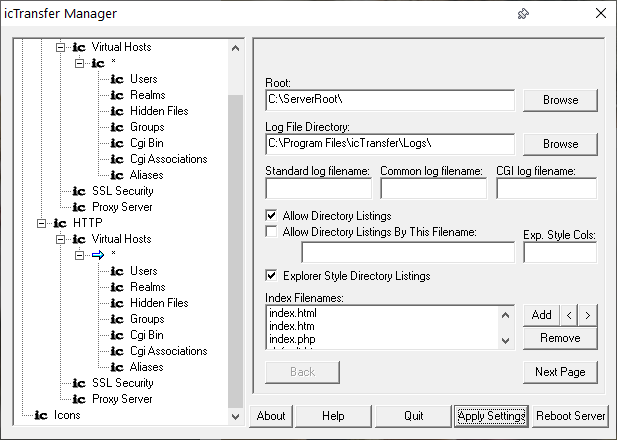The image size is (617, 440).
Task: Browse for the Log File Directory
Action: pyautogui.click(x=560, y=144)
